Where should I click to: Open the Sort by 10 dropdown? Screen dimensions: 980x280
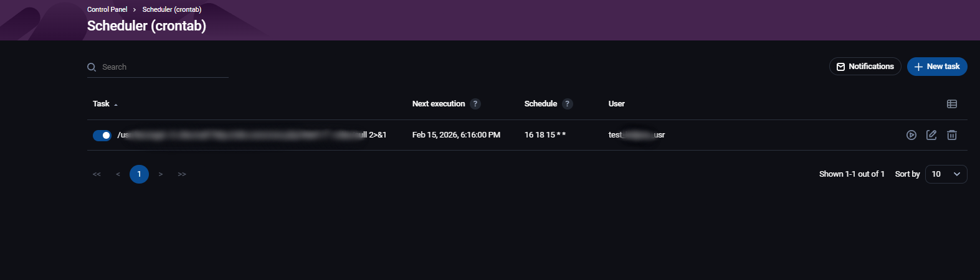(x=946, y=174)
